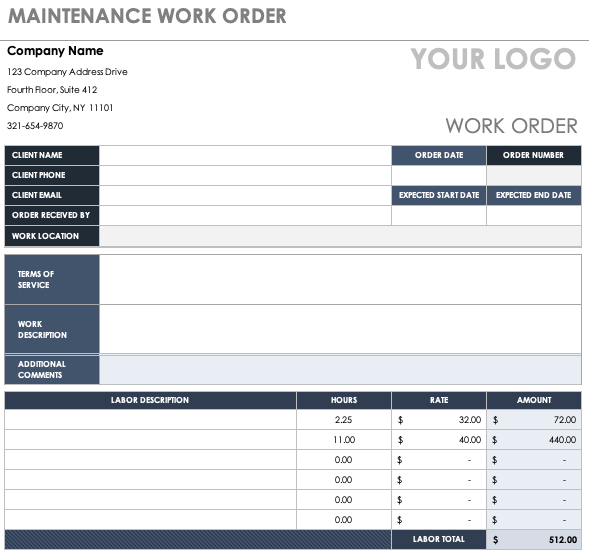Click the Fourth Floor, Suite 412 line
The height and width of the screenshot is (556, 589).
coord(52,90)
